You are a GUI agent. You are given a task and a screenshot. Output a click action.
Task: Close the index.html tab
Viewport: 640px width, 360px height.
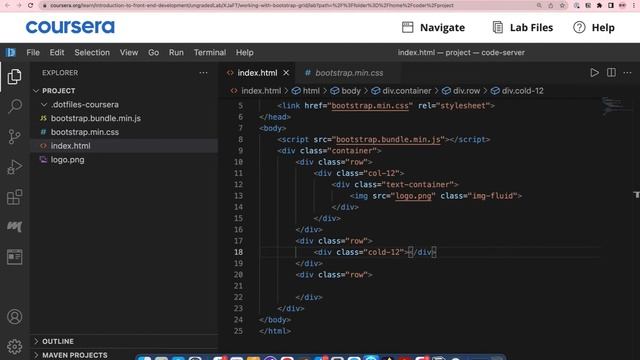point(286,73)
